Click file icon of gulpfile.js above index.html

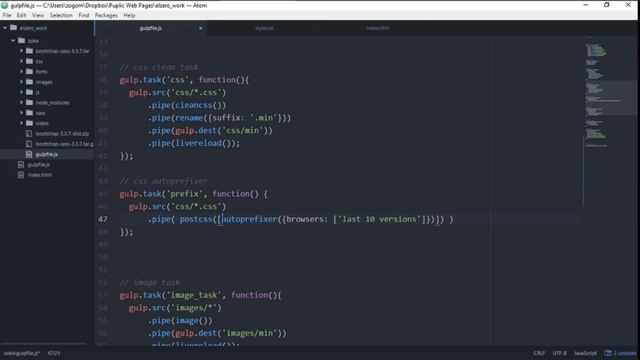click(21, 164)
